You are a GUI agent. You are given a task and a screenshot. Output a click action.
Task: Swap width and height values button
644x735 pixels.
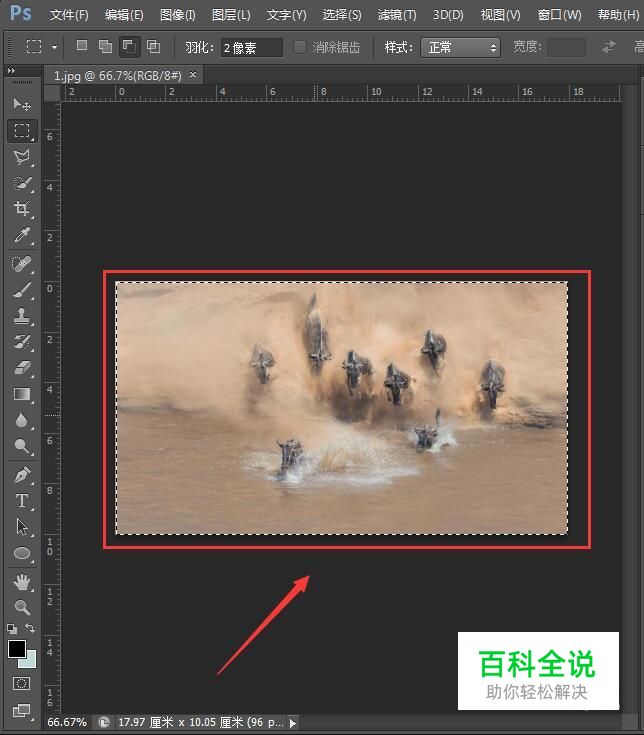(609, 47)
